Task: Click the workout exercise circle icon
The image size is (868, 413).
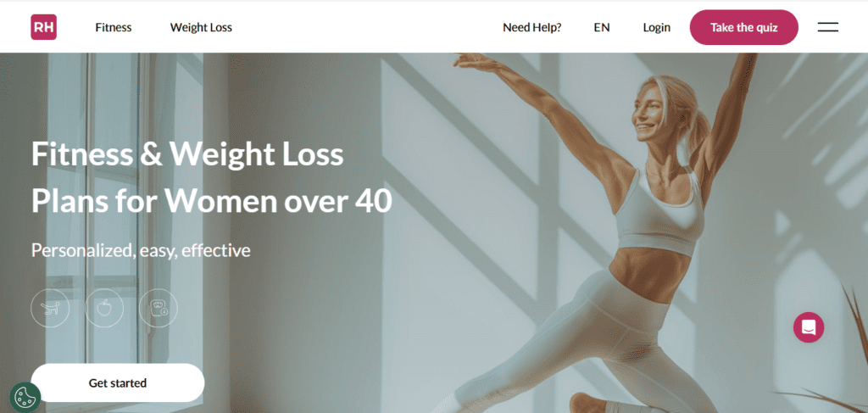Action: [x=50, y=308]
